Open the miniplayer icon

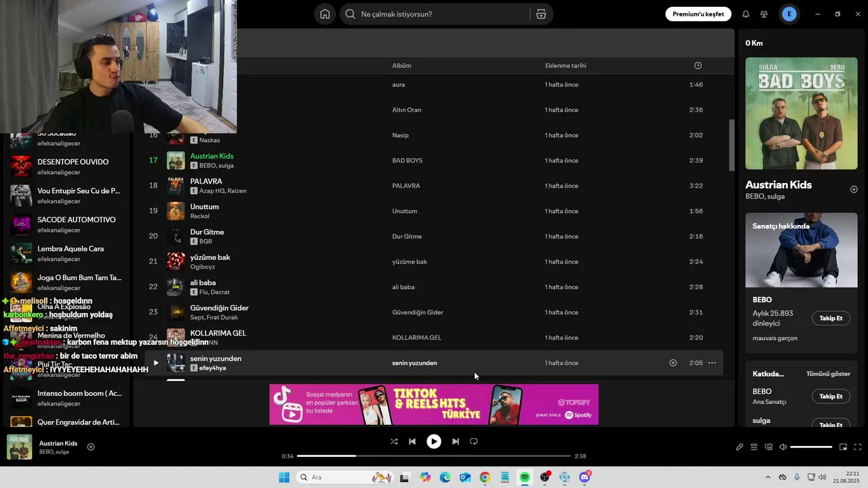[x=843, y=447]
